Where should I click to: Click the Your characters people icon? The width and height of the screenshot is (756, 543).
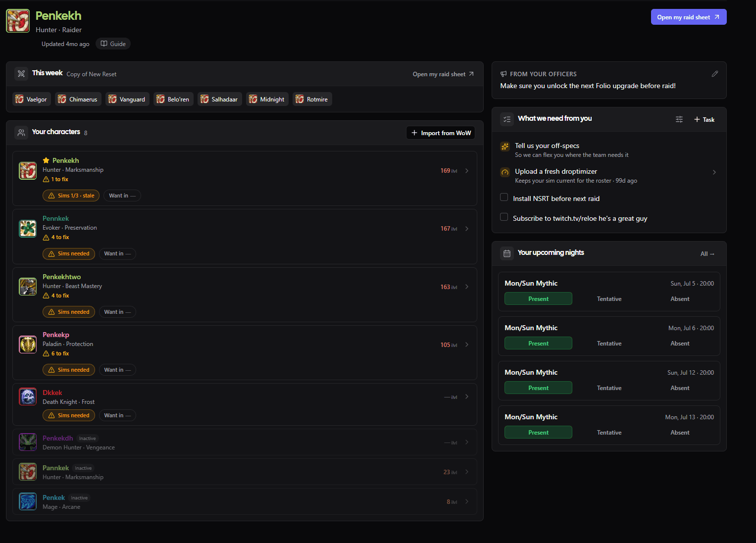tap(21, 133)
